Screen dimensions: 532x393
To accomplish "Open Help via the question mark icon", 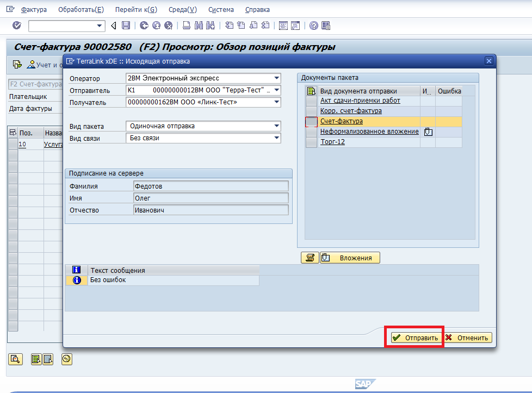I will (x=314, y=26).
